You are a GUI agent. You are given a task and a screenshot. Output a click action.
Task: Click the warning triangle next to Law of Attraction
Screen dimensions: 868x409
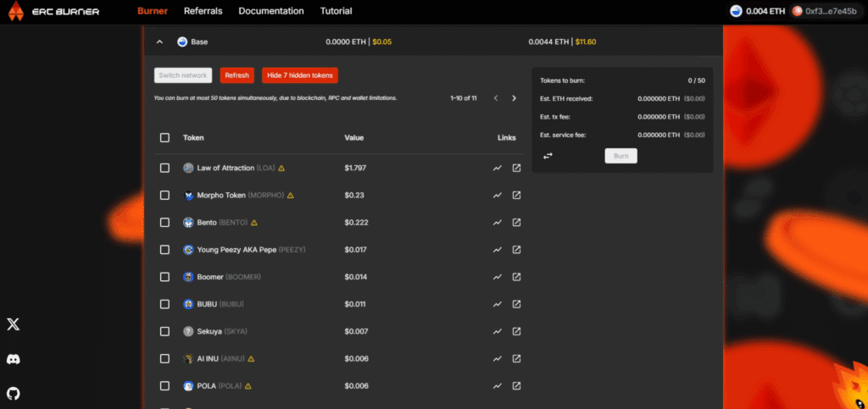click(281, 168)
